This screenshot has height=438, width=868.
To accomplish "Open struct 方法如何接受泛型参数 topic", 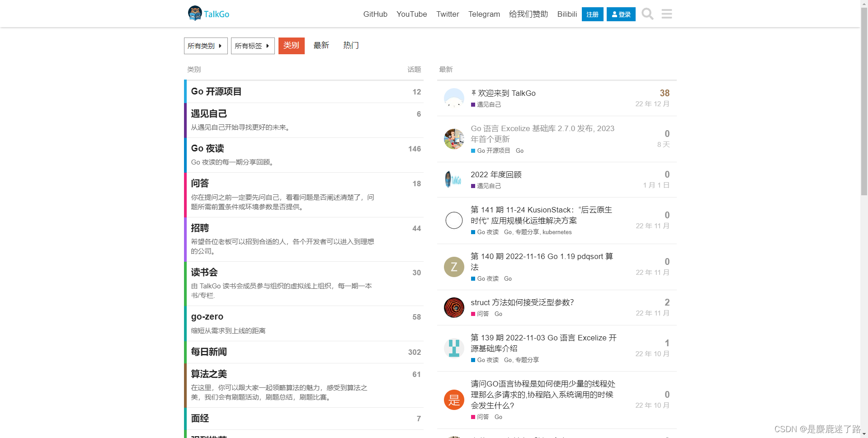I will (522, 302).
